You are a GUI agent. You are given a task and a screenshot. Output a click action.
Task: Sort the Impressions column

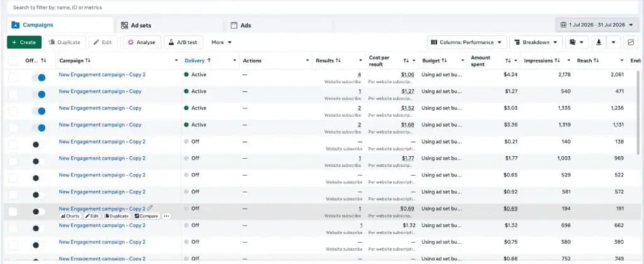557,60
